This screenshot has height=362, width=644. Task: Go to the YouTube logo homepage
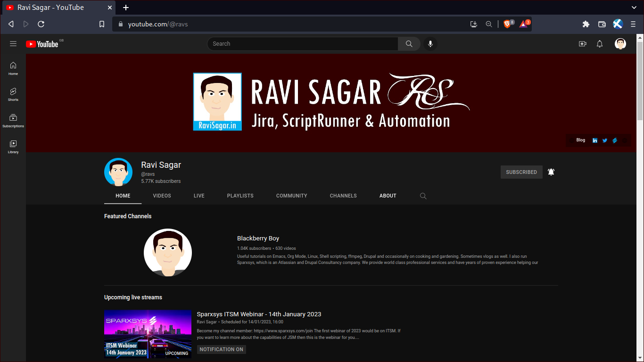click(x=42, y=44)
